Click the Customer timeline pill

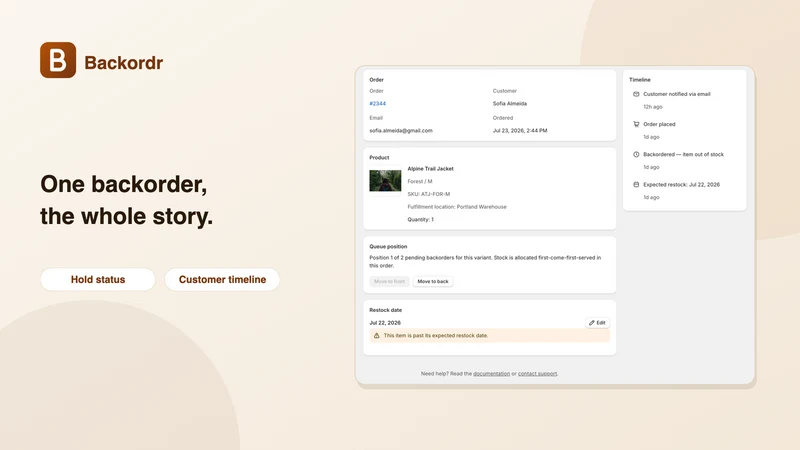(x=222, y=280)
